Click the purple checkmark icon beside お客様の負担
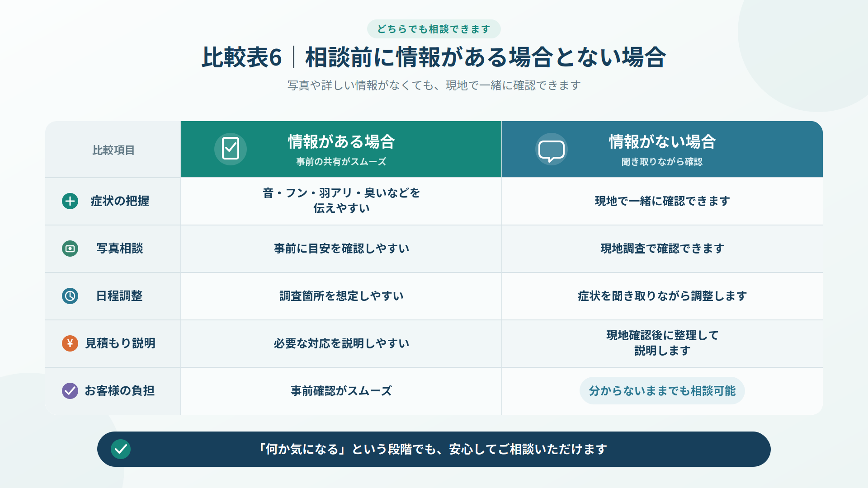 coord(70,391)
